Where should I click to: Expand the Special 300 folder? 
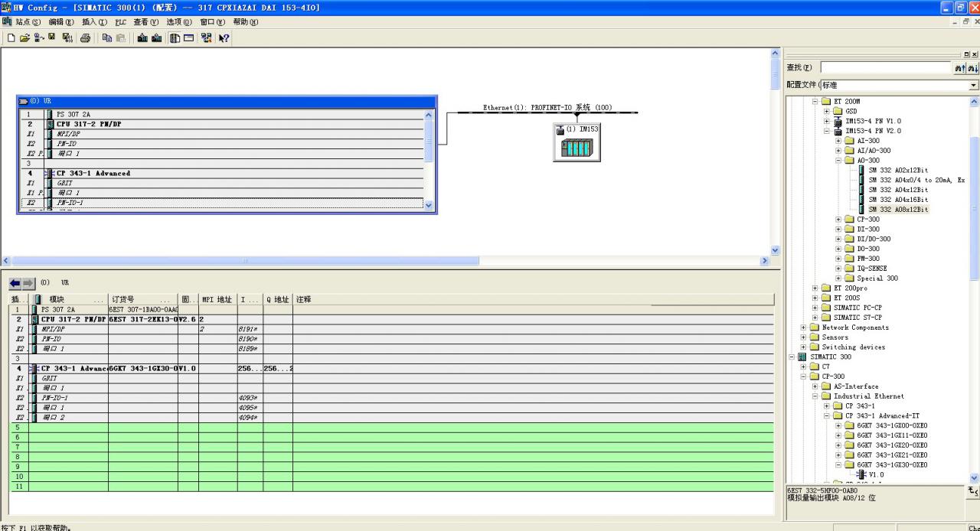point(838,279)
